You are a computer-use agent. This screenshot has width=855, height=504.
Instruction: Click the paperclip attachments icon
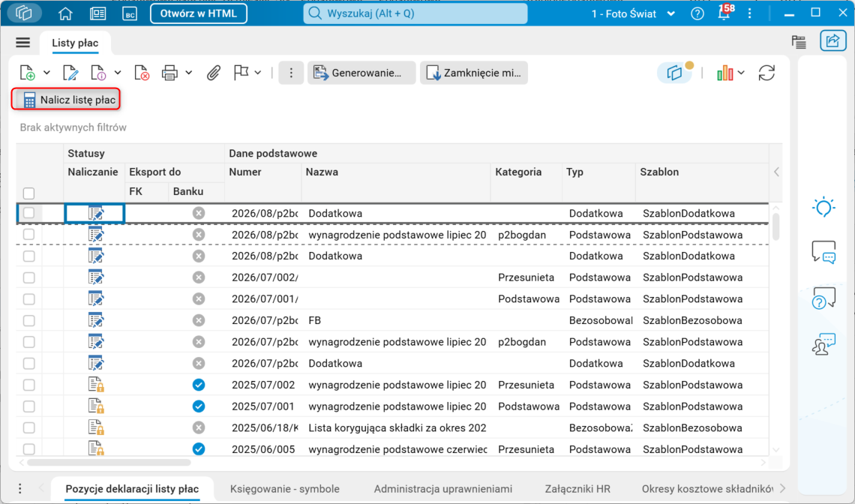[213, 73]
